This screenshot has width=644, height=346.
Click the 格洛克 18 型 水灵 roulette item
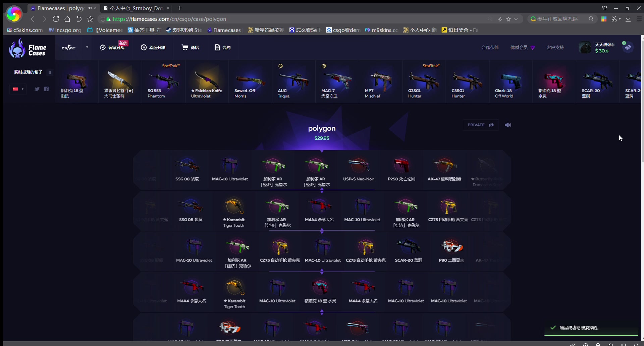click(320, 292)
